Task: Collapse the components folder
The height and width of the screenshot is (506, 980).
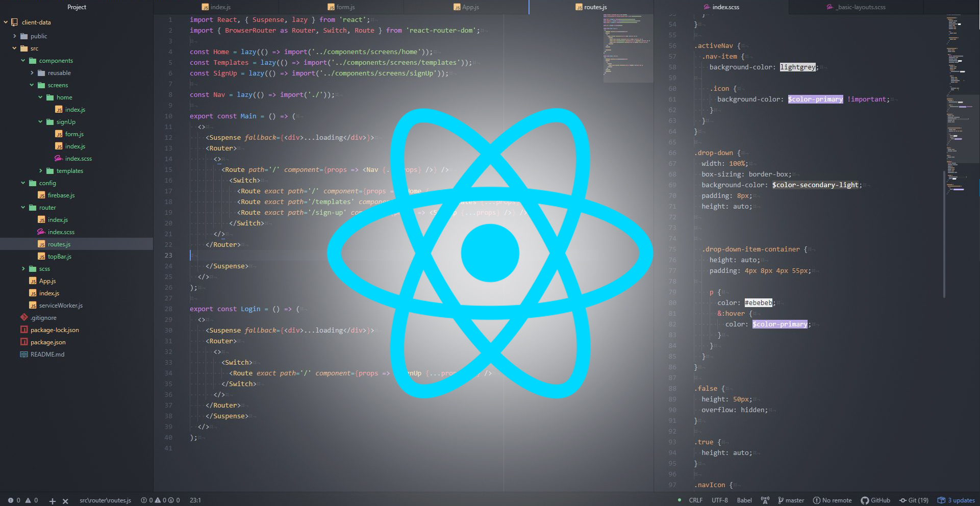Action: tap(23, 61)
